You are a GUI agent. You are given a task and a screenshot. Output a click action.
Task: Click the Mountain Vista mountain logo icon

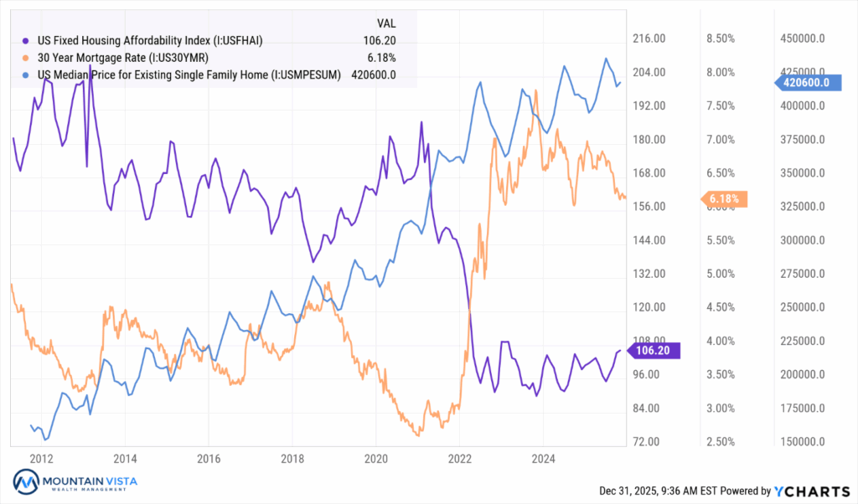(x=25, y=482)
